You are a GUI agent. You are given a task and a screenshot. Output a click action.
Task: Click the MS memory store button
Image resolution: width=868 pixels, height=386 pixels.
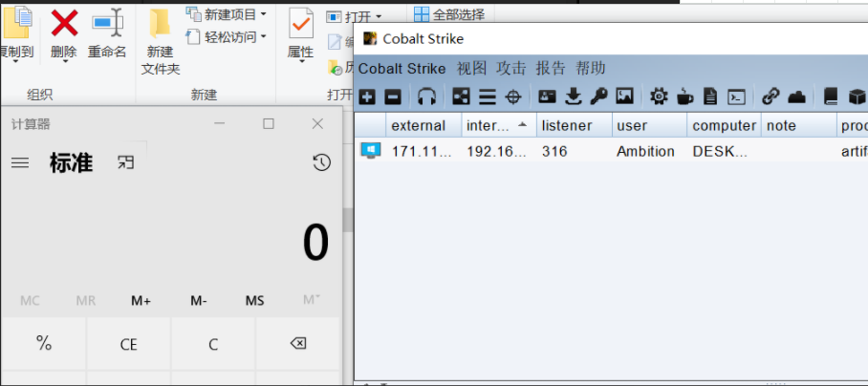point(254,301)
